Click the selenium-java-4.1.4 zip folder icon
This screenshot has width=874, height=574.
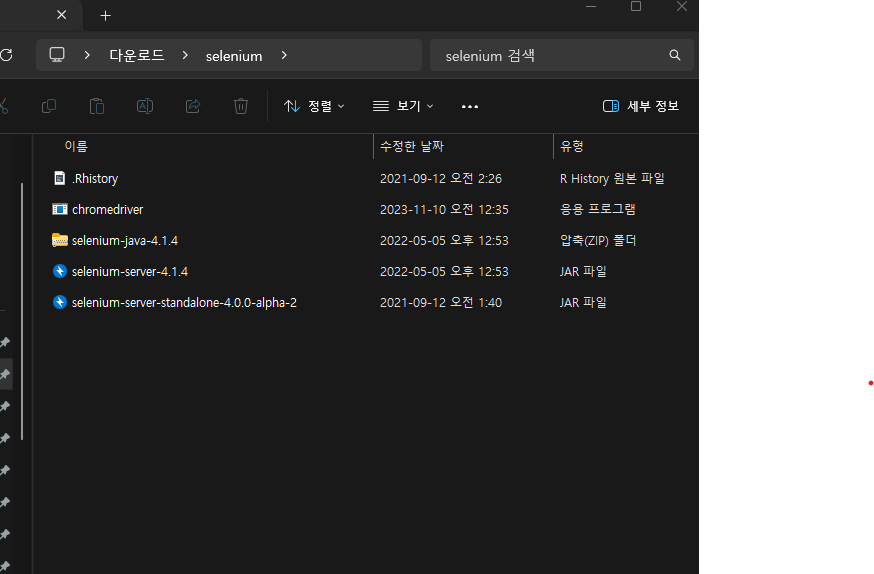(x=60, y=240)
